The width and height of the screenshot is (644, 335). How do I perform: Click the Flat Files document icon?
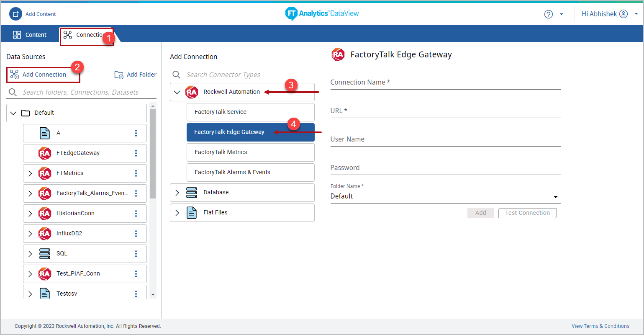192,213
